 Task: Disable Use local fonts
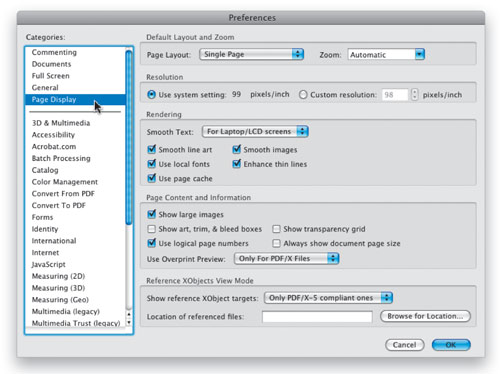[x=152, y=164]
